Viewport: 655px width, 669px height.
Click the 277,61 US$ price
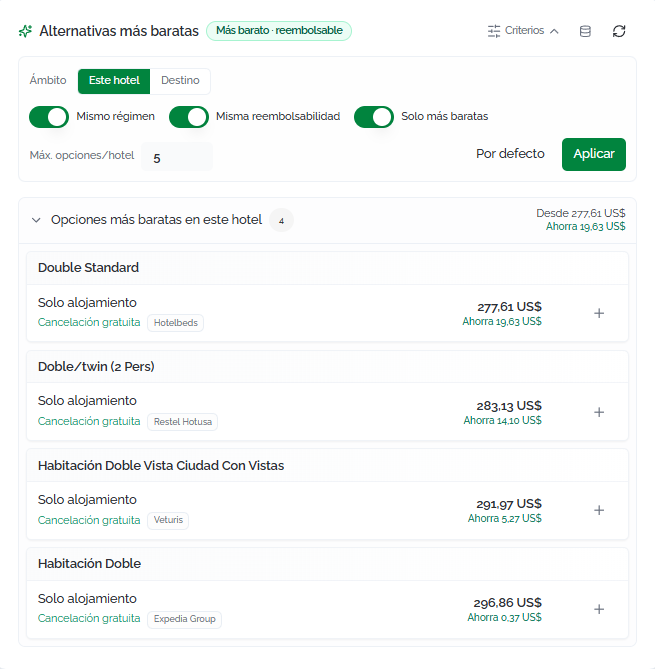(509, 307)
